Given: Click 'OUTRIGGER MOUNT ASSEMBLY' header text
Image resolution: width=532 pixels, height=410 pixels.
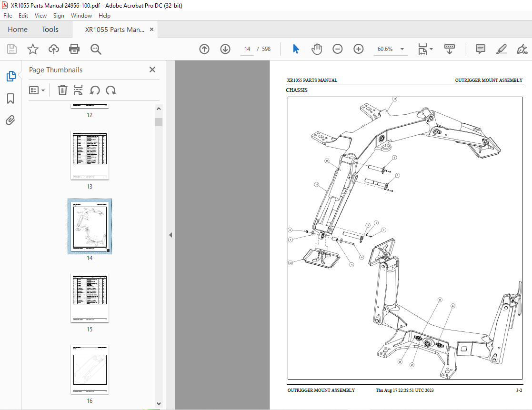Looking at the screenshot, I should (x=489, y=80).
